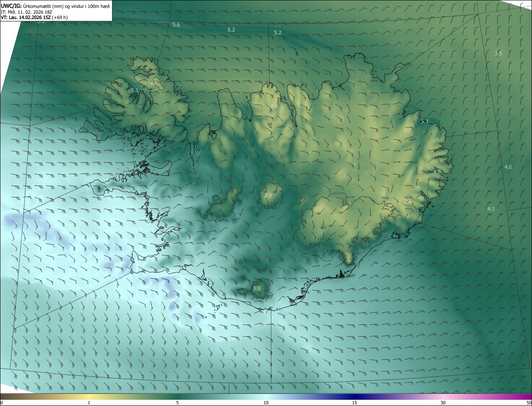The width and height of the screenshot is (532, 406).
Task: Click the 2.8 value on the northern Westfjords
Action: pyautogui.click(x=154, y=82)
